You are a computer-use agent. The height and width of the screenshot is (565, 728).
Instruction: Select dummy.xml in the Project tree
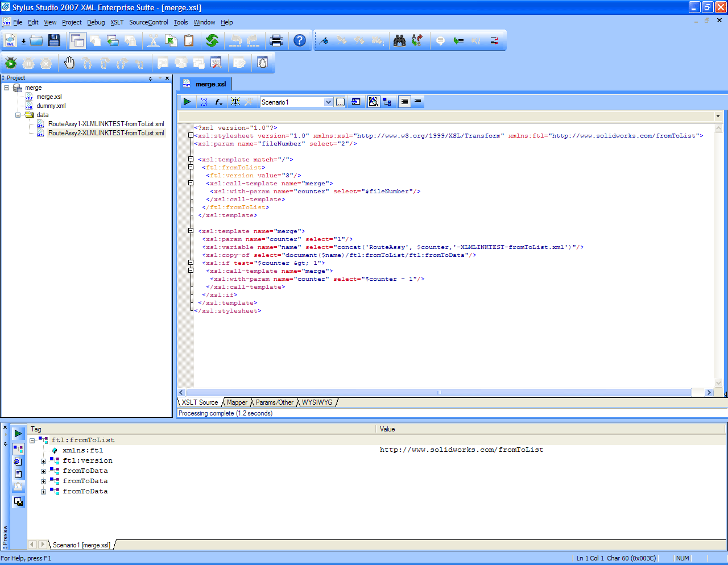coord(51,106)
